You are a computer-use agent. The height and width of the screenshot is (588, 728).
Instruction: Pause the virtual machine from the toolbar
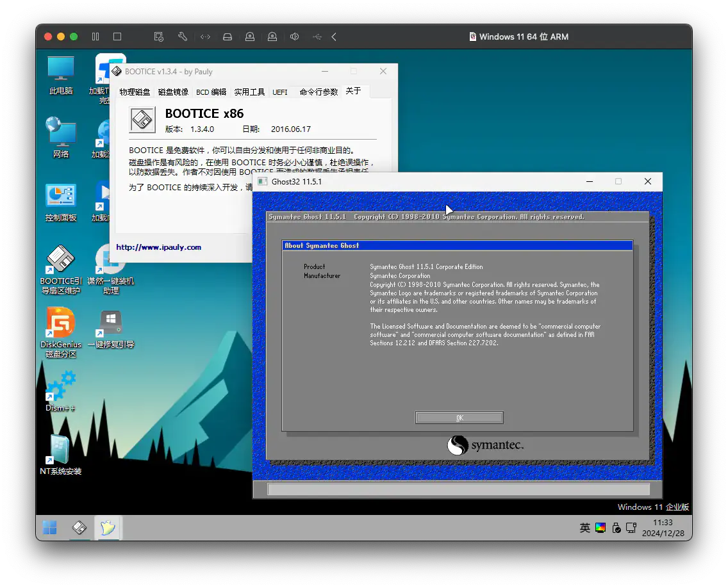click(95, 37)
